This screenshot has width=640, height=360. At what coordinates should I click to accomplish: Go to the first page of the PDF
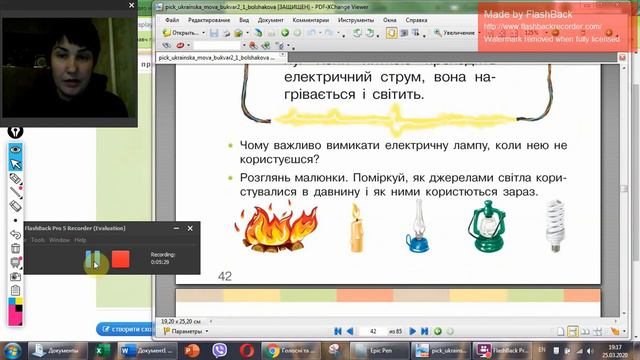(x=338, y=331)
